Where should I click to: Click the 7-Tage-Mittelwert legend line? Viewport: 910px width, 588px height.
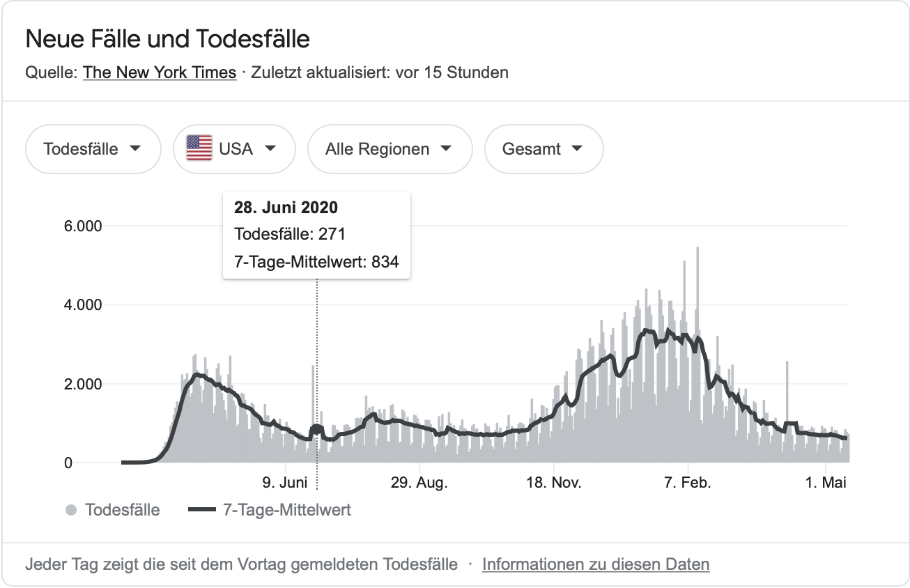tap(203, 511)
